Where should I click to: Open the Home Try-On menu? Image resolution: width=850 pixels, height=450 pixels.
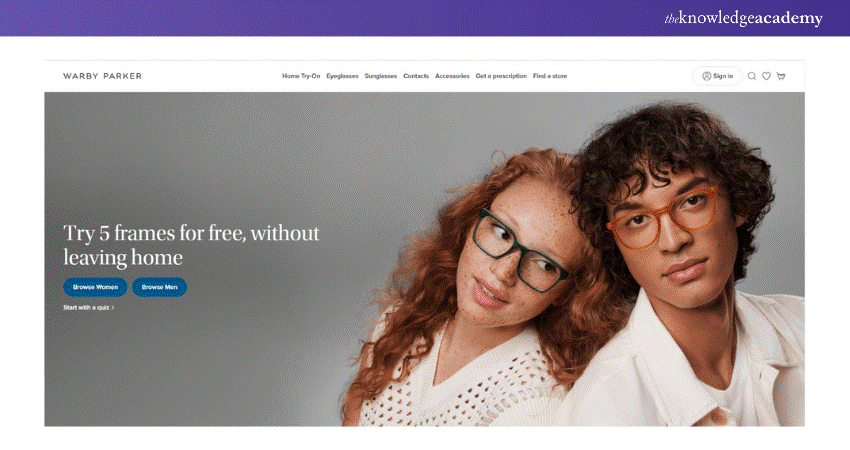[301, 76]
